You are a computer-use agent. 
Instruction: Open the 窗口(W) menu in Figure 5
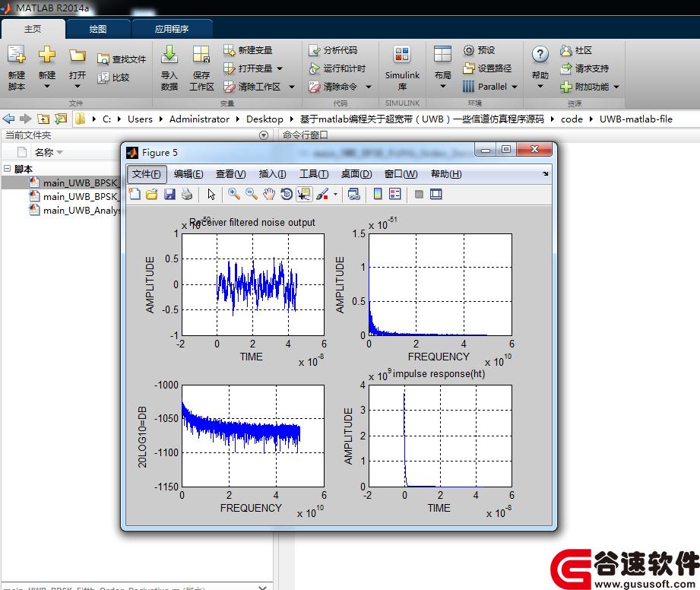pyautogui.click(x=401, y=174)
